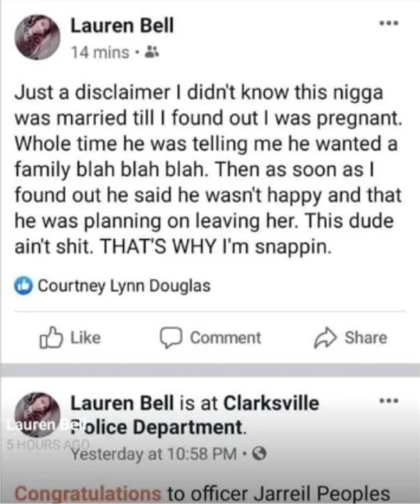Click the arrow Share icon
Viewport: 420px width, 504px height.
pos(325,338)
